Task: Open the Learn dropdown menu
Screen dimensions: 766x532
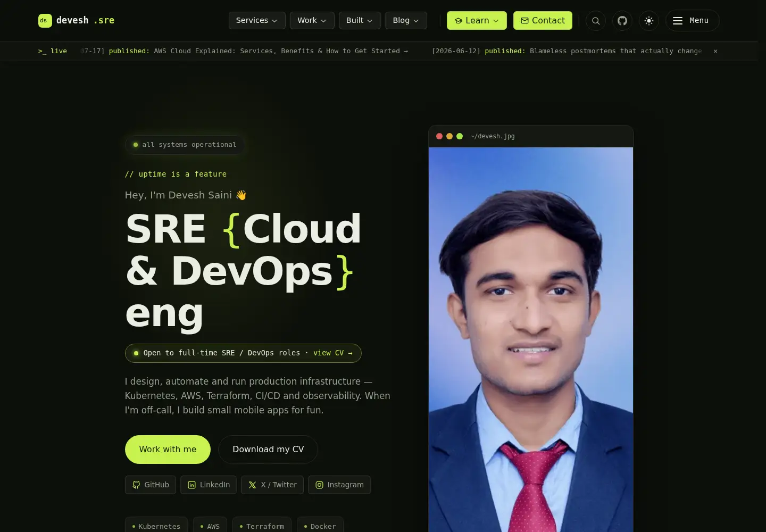Action: point(477,20)
